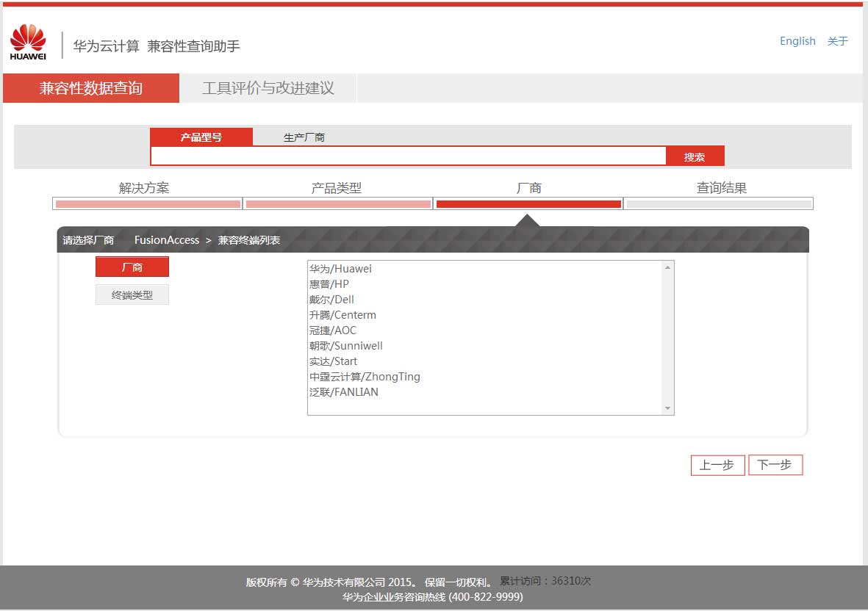Open the 工具评价与改进建议 tab
Viewport: 868px width, 611px height.
click(268, 88)
